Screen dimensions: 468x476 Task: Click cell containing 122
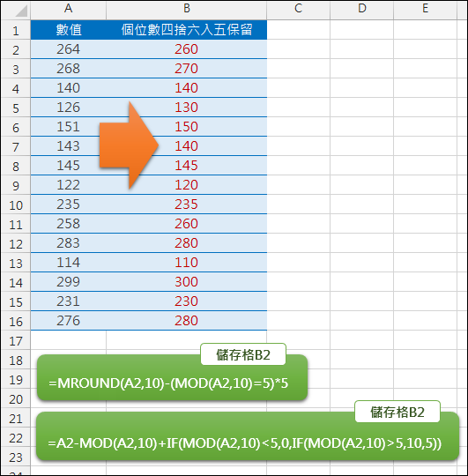68,185
